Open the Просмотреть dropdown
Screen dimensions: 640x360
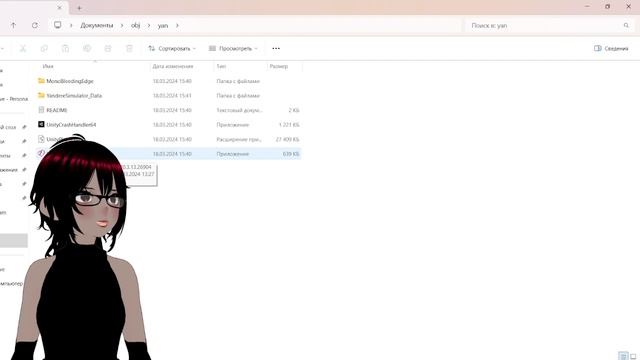point(233,49)
